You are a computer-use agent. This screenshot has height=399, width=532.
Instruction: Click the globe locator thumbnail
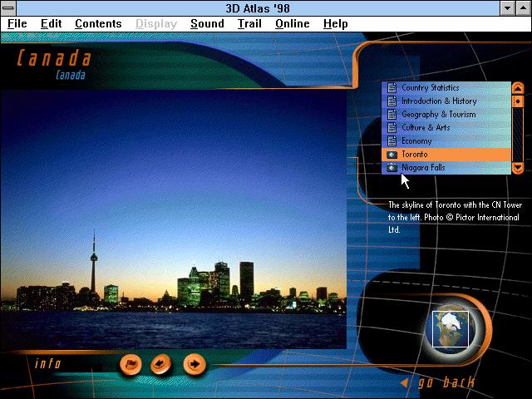pos(451,329)
